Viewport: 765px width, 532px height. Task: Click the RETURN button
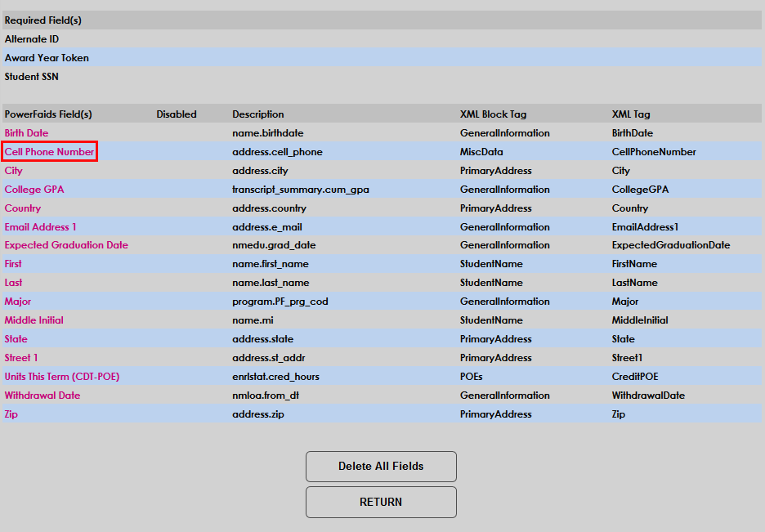[x=381, y=502]
